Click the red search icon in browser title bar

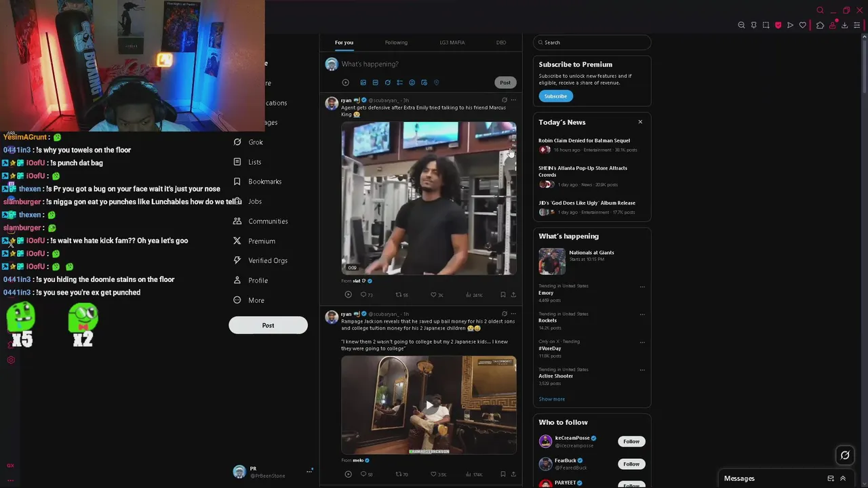[x=820, y=10]
